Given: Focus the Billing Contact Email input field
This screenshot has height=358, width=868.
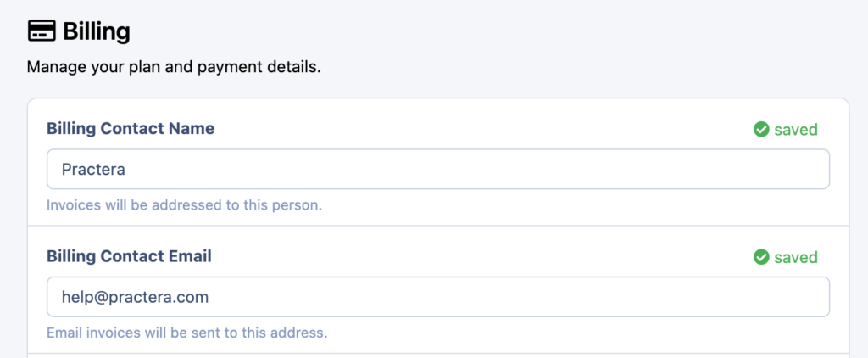Looking at the screenshot, I should coord(437,297).
